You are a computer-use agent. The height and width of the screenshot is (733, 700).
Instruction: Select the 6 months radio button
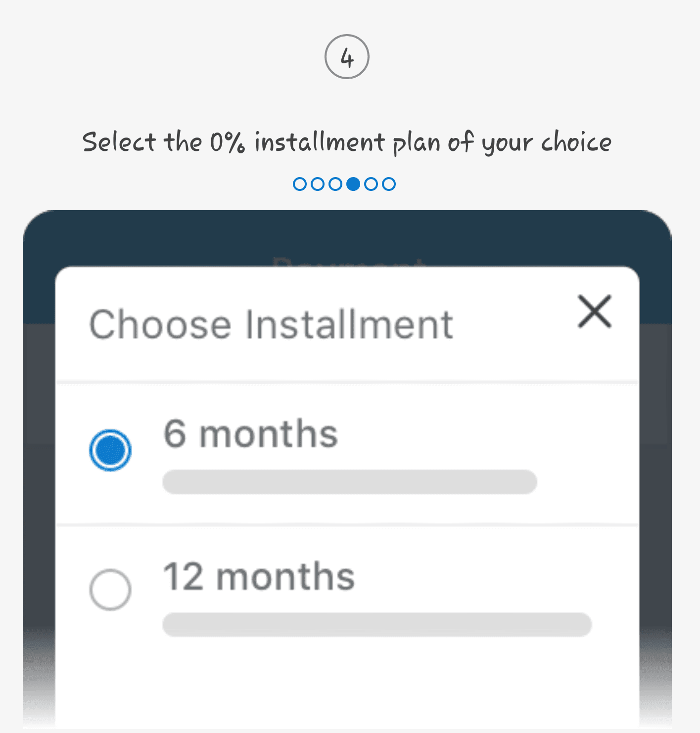(x=110, y=450)
